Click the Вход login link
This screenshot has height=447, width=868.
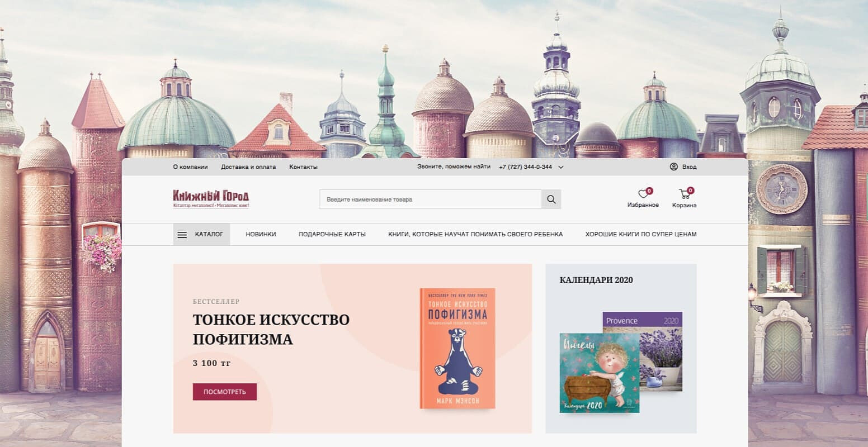689,167
